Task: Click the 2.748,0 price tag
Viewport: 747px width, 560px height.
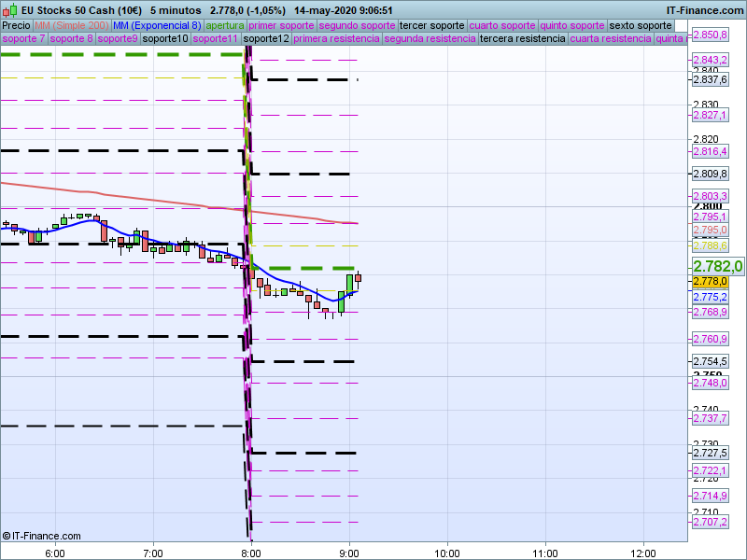Action: (710, 383)
